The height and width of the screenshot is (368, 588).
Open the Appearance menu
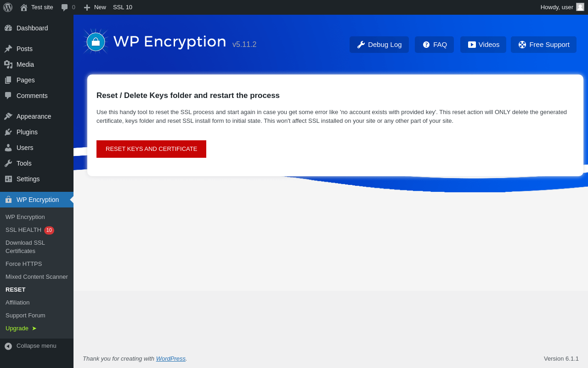(34, 116)
